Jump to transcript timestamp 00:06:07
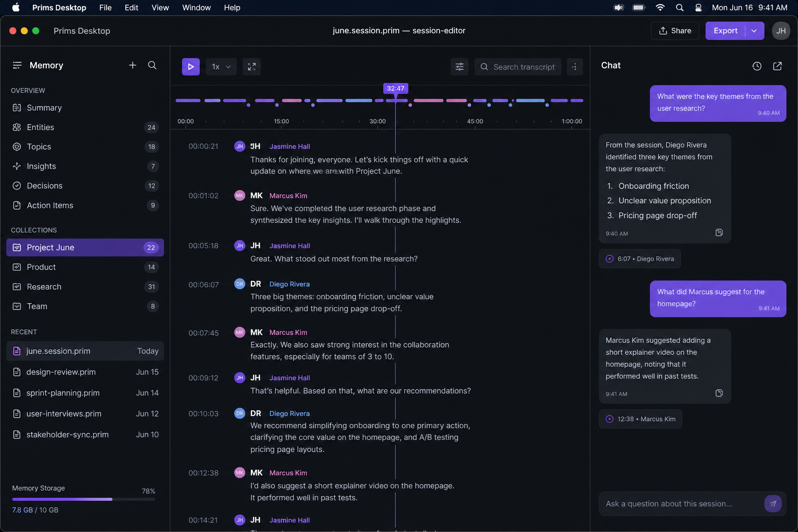The image size is (798, 532). click(203, 285)
